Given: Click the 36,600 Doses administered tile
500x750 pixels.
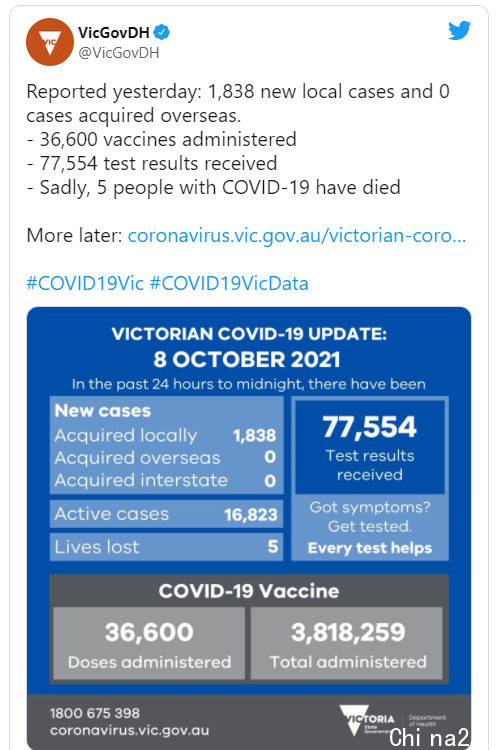Looking at the screenshot, I should tap(149, 643).
